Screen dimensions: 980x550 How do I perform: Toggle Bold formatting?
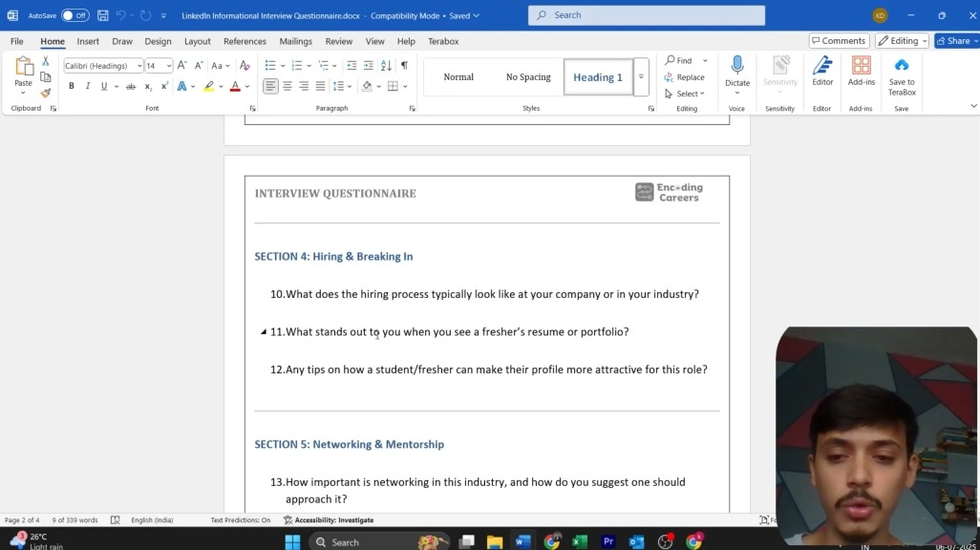click(72, 86)
